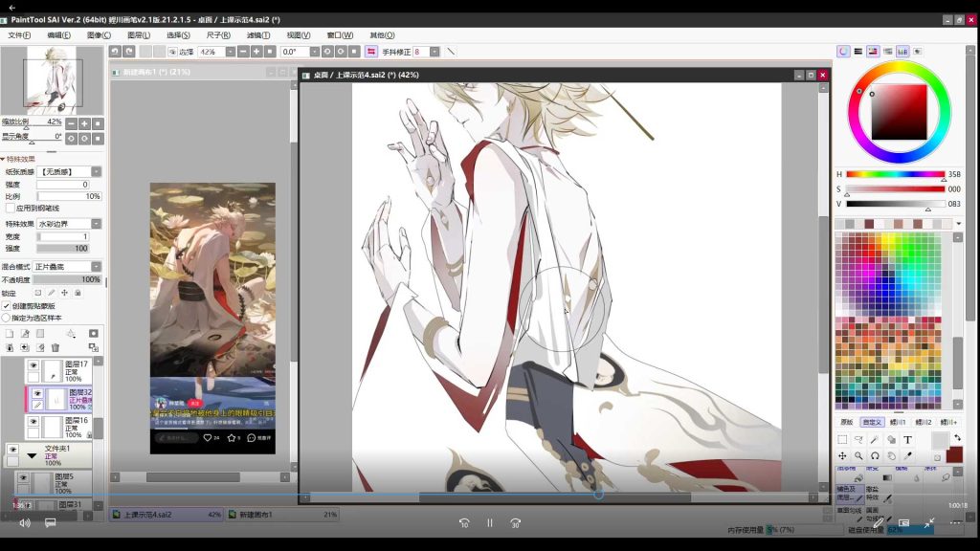Pause the video playback
980x551 pixels.
pos(490,523)
